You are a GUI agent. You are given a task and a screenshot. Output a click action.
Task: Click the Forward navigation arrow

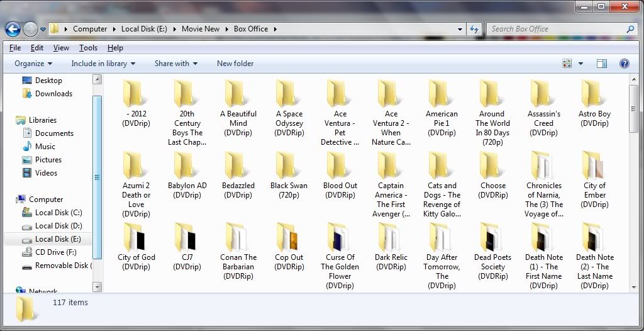click(30, 29)
